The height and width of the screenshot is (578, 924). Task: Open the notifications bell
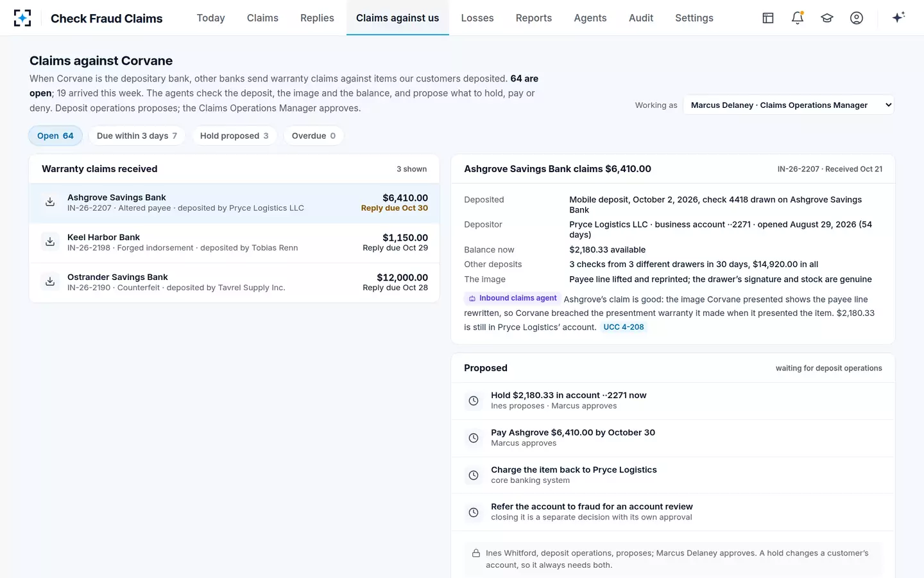(798, 18)
